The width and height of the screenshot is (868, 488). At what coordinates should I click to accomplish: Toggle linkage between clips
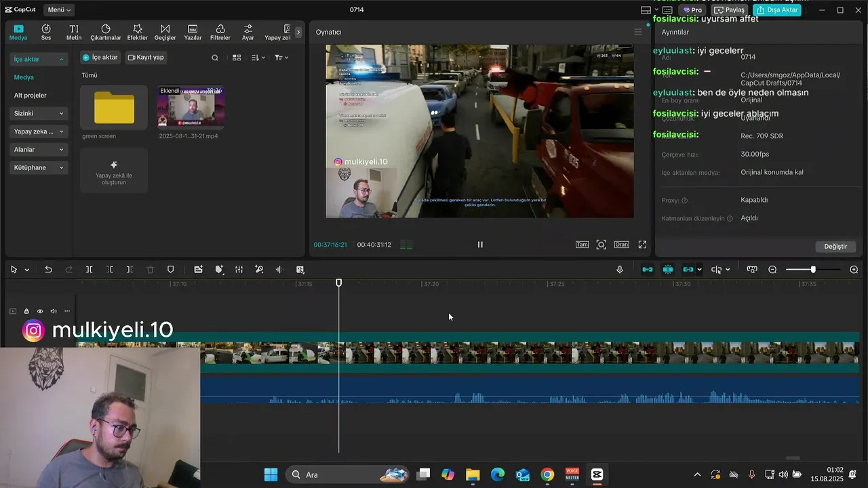(x=688, y=270)
